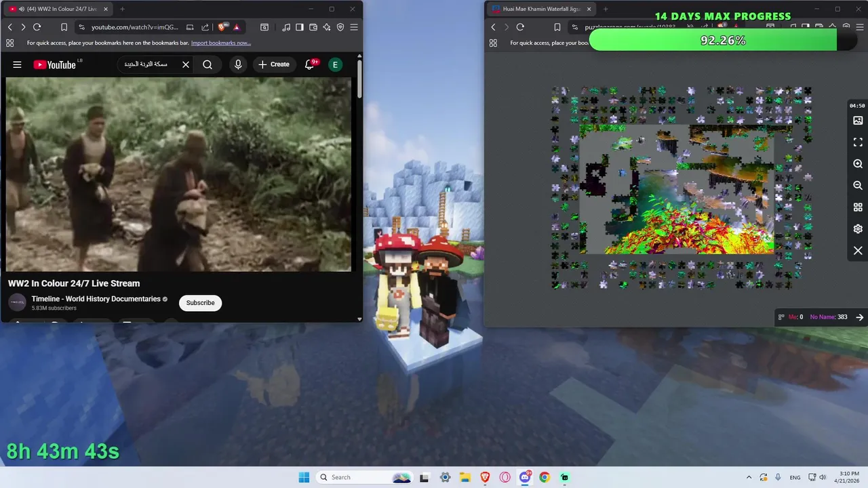Viewport: 868px width, 488px height.
Task: Open a new tab in YouTube window
Action: click(x=122, y=9)
